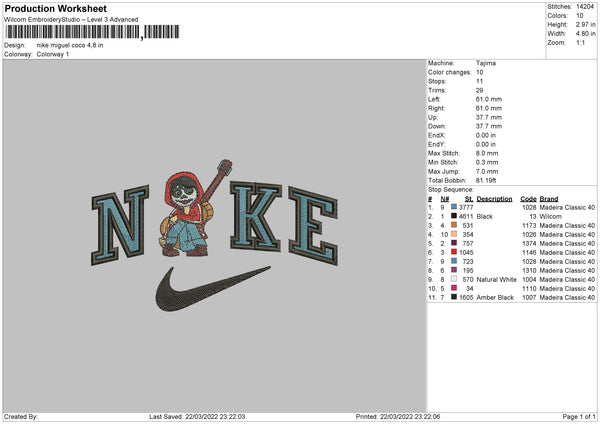Click the 'Colorway 1' value
Screen dimensions: 600x424
coord(53,54)
